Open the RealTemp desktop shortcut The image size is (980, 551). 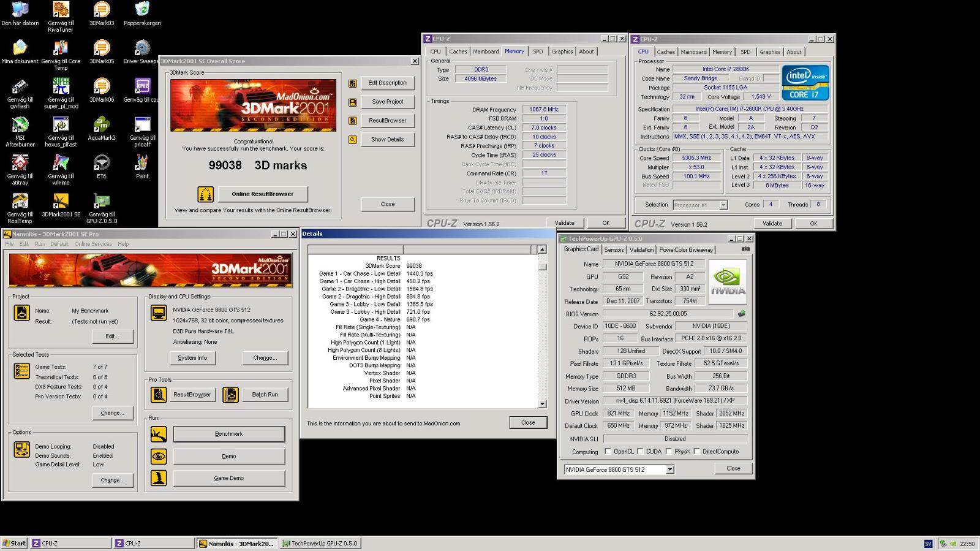(20, 208)
